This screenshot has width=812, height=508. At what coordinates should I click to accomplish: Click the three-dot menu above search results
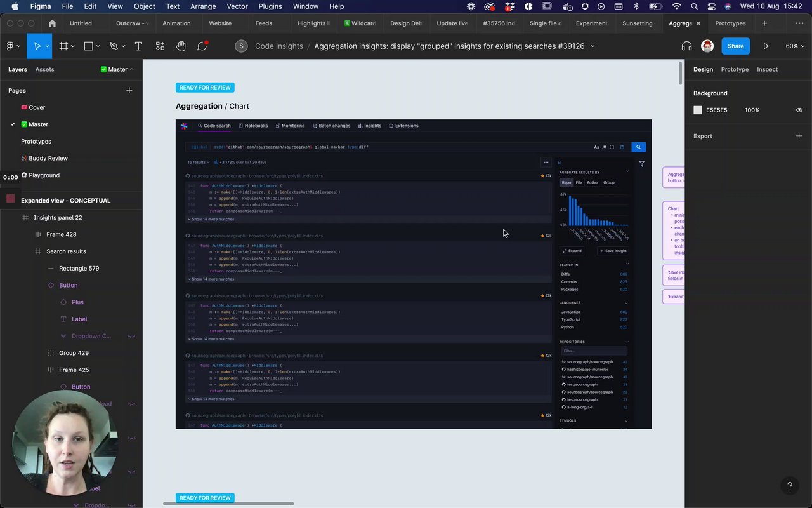546,163
